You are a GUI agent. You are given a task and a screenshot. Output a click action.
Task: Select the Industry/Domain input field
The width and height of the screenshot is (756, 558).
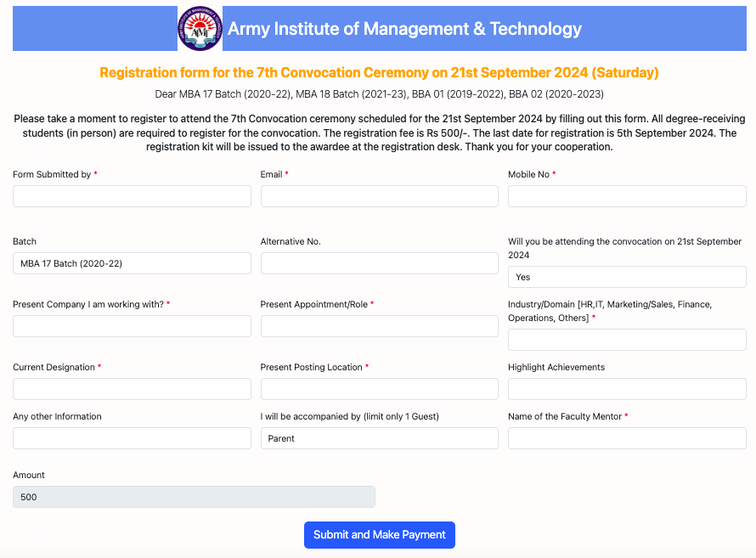pos(627,340)
